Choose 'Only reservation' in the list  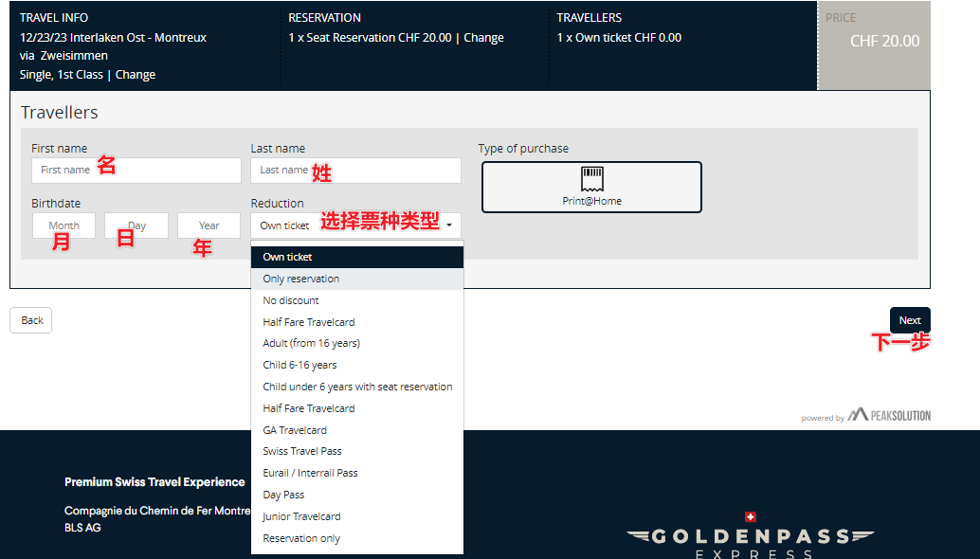click(x=357, y=279)
